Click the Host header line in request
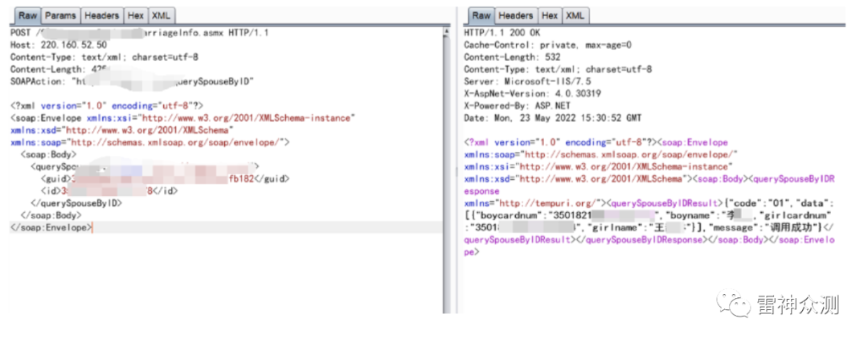The height and width of the screenshot is (343, 868). [x=58, y=45]
